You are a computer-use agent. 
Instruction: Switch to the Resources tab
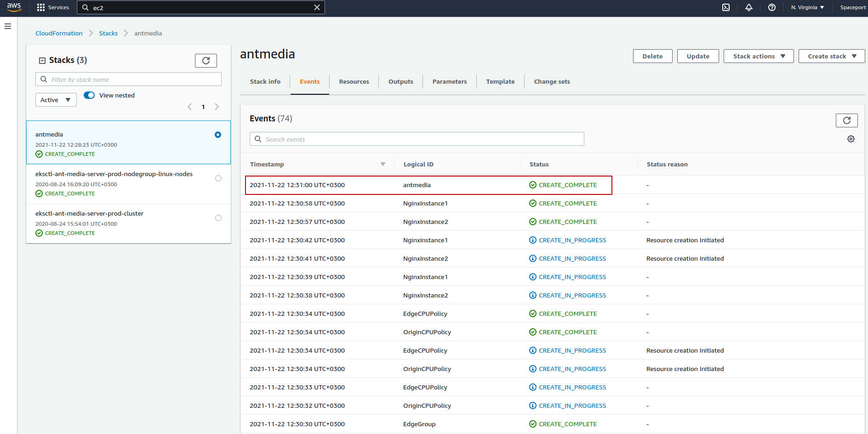354,81
